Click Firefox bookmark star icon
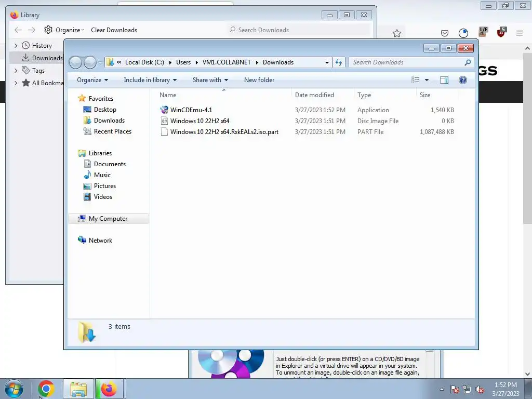This screenshot has height=399, width=532. click(x=396, y=33)
